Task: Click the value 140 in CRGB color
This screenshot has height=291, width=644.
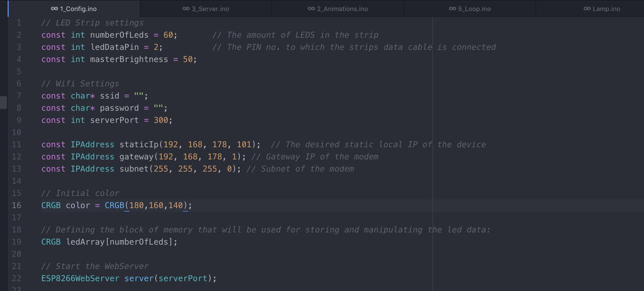Action: coord(176,205)
